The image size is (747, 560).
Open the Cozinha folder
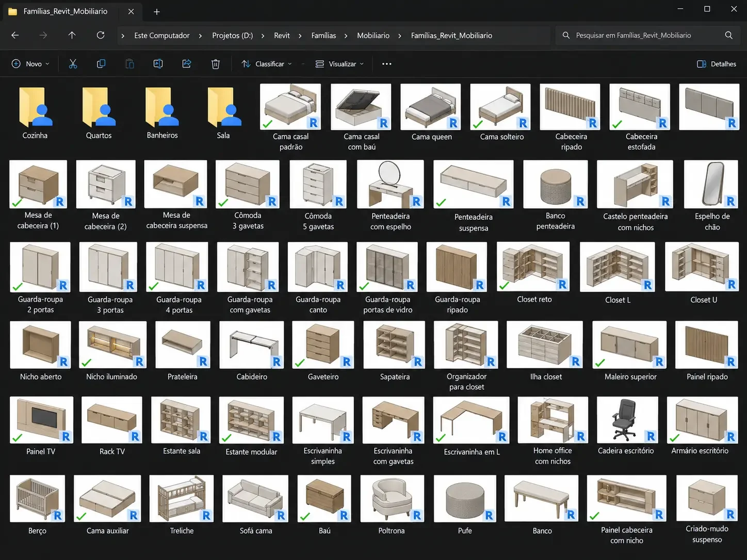tap(35, 113)
